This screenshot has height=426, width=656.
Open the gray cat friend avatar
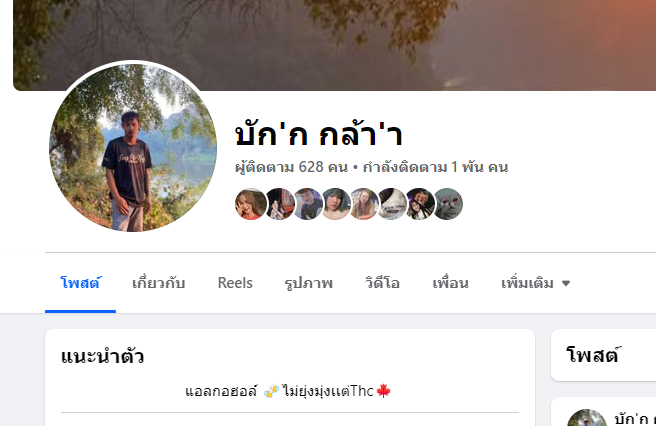(447, 204)
